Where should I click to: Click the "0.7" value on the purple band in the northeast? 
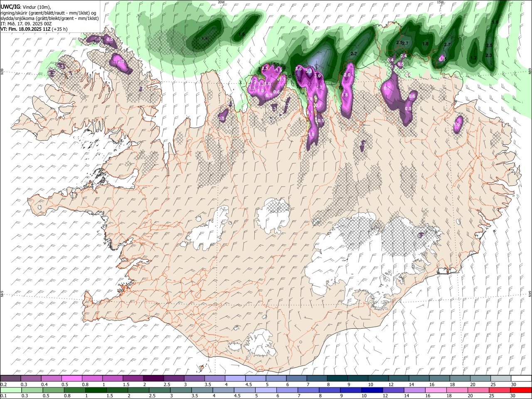click(387, 88)
